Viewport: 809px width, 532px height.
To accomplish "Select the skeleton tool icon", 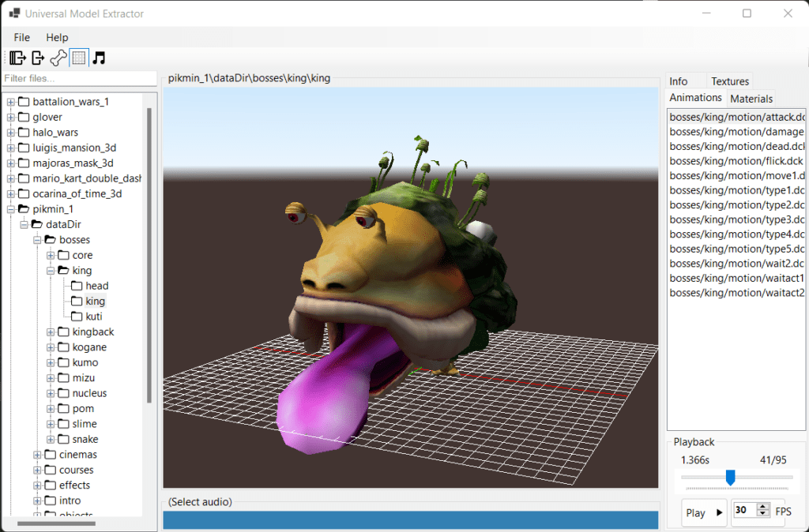I will 57,57.
